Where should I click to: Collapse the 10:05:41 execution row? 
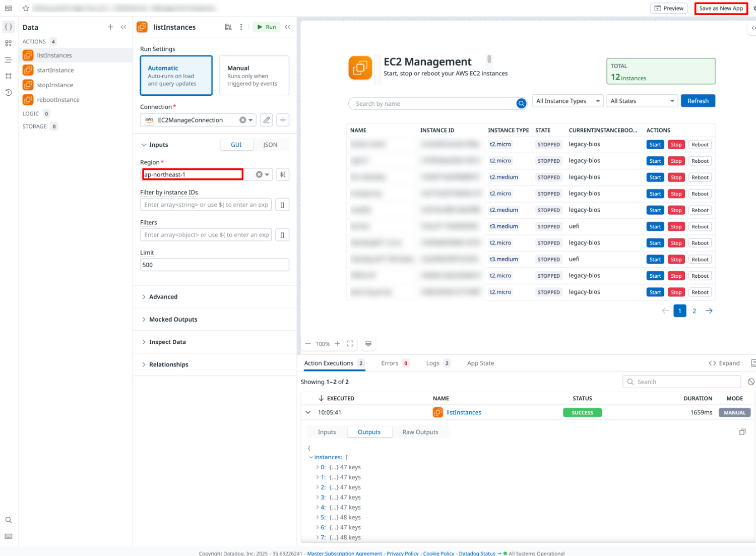(308, 412)
